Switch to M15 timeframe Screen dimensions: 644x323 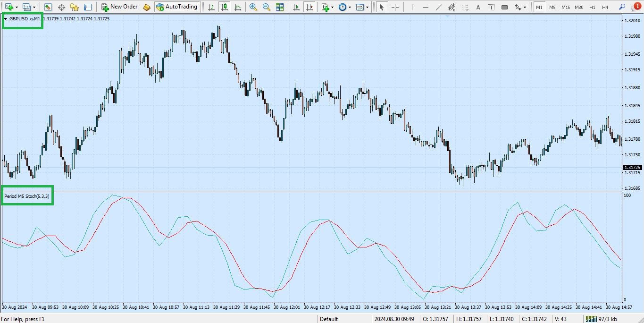tap(566, 7)
